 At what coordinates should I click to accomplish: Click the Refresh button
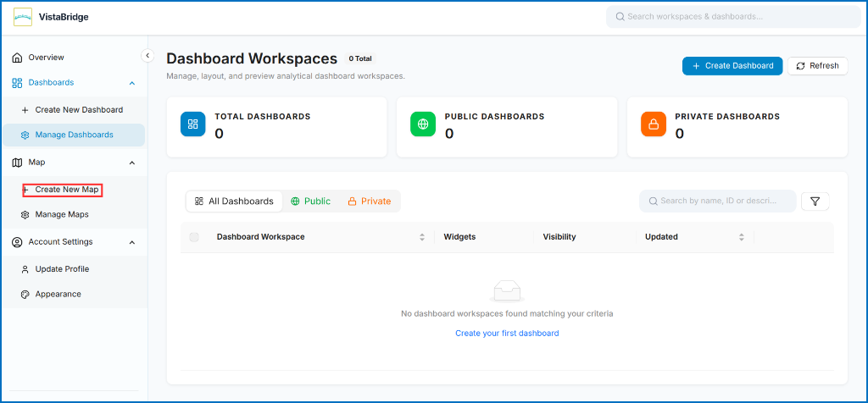pyautogui.click(x=818, y=66)
